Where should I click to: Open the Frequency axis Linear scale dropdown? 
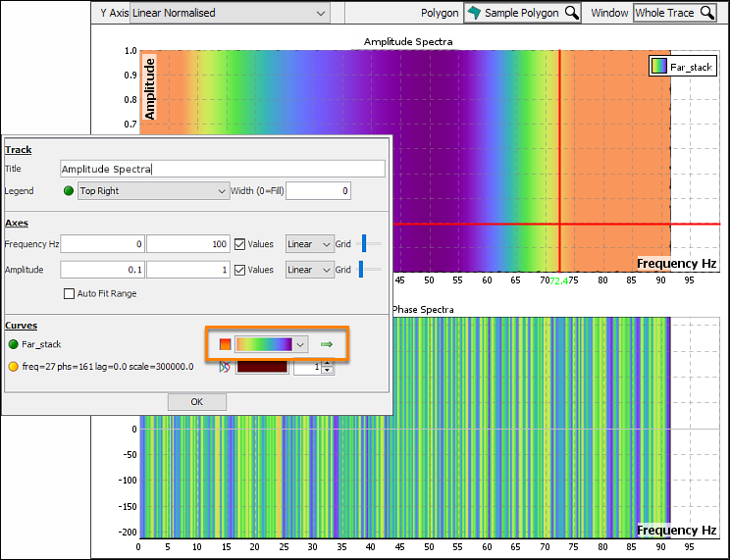click(x=310, y=244)
